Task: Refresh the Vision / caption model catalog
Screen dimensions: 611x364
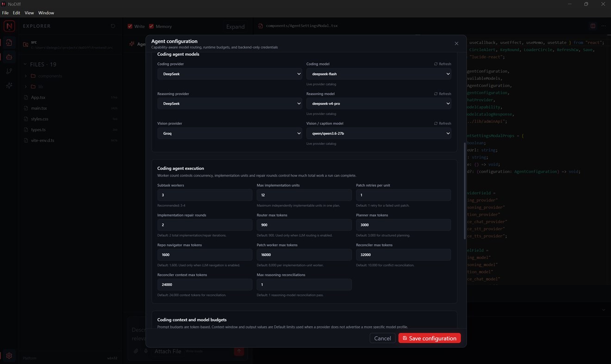Action: 443,123
